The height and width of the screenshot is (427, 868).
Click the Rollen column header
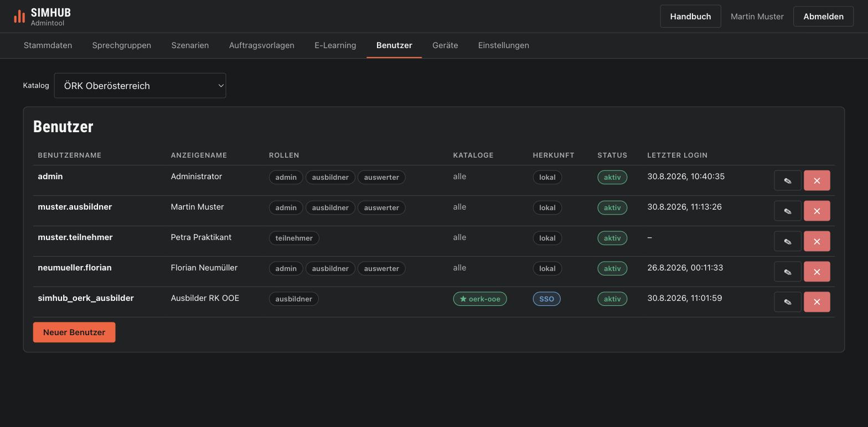pyautogui.click(x=284, y=155)
